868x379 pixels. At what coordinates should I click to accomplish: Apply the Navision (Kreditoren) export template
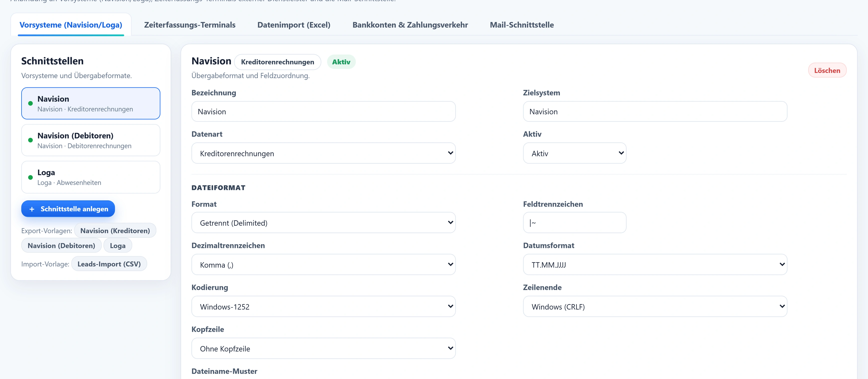tap(115, 230)
